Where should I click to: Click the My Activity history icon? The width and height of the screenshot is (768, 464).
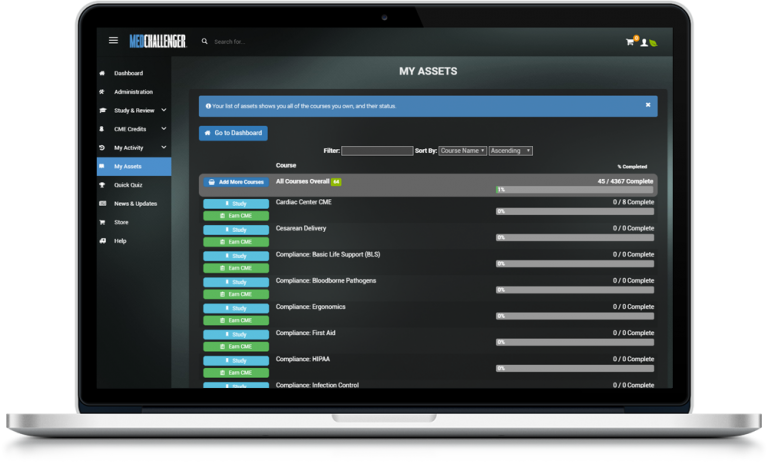click(x=102, y=148)
